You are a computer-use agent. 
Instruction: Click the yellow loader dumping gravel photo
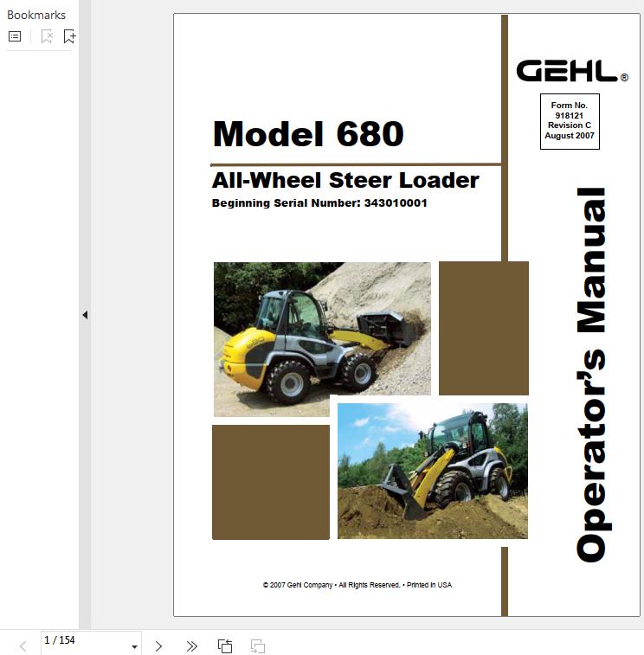click(x=322, y=338)
